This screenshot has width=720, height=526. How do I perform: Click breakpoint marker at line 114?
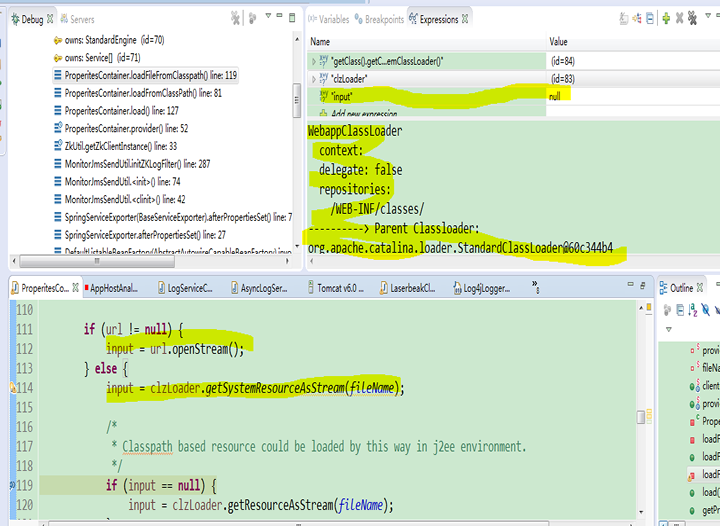point(13,388)
